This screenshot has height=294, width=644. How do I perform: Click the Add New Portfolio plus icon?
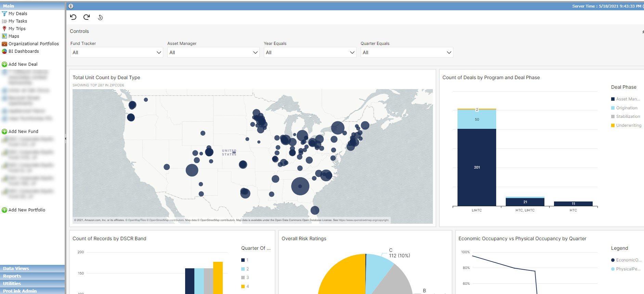[x=4, y=210]
